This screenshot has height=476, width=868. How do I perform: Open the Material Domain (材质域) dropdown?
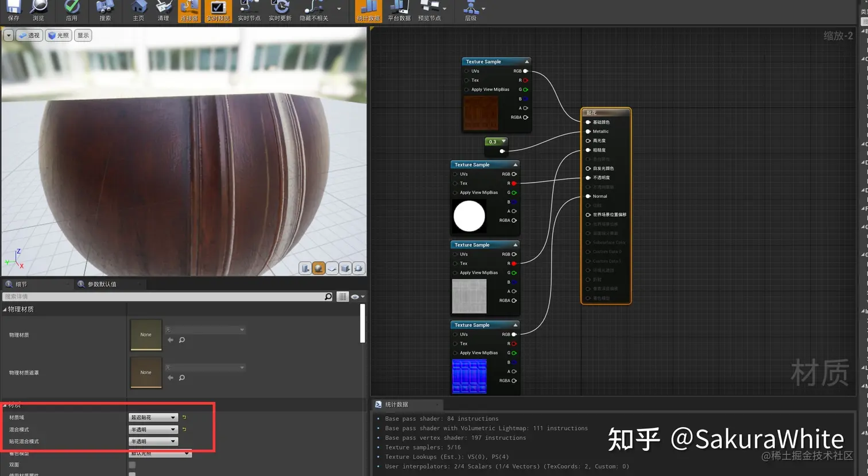click(x=153, y=418)
